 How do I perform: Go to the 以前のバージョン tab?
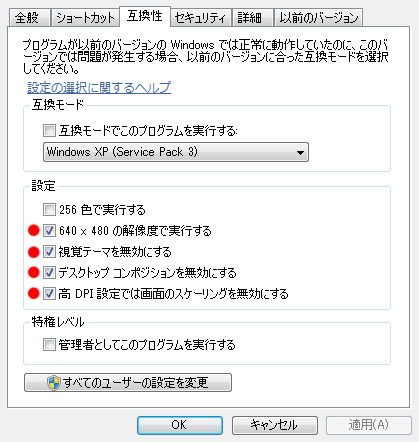[x=318, y=18]
